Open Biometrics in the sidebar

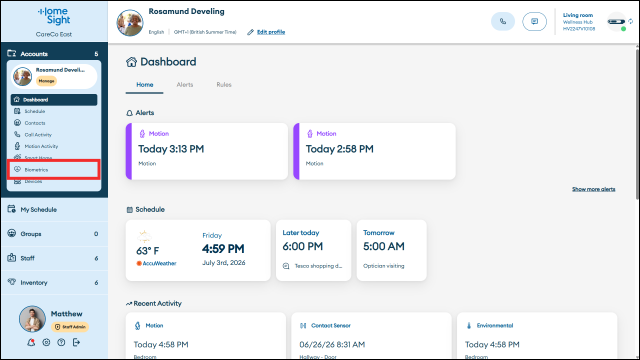[x=54, y=169]
